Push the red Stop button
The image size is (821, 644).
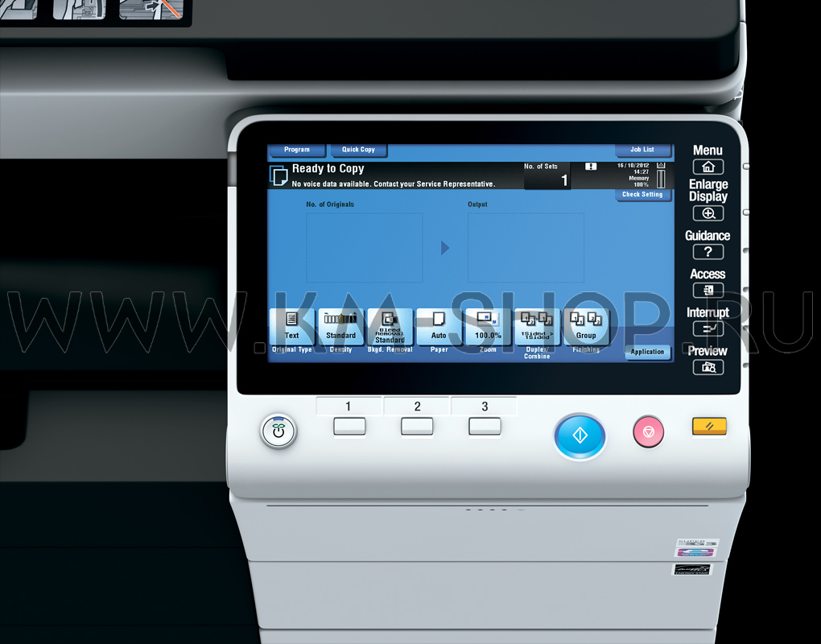648,431
